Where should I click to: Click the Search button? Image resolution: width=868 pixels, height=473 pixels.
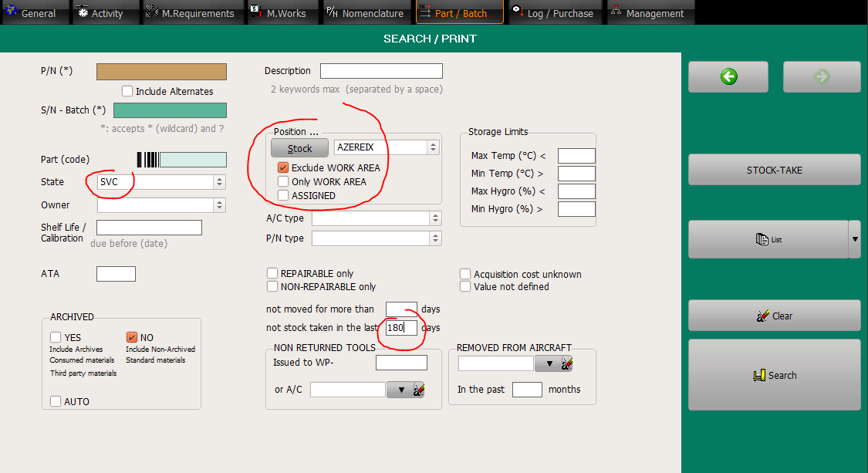tap(774, 375)
